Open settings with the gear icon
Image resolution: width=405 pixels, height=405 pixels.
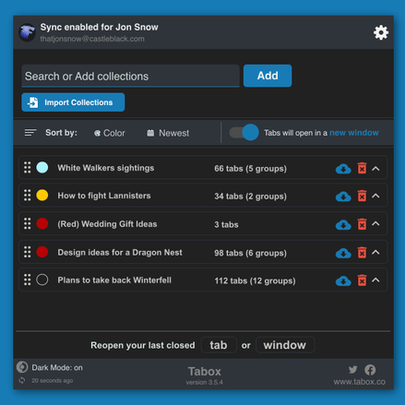point(381,33)
